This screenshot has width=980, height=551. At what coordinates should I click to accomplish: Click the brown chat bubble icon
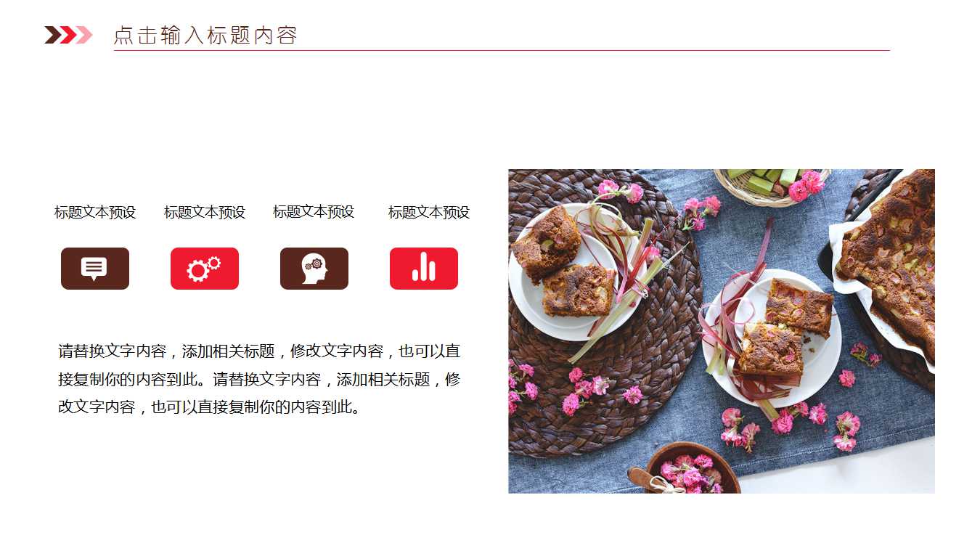point(95,269)
